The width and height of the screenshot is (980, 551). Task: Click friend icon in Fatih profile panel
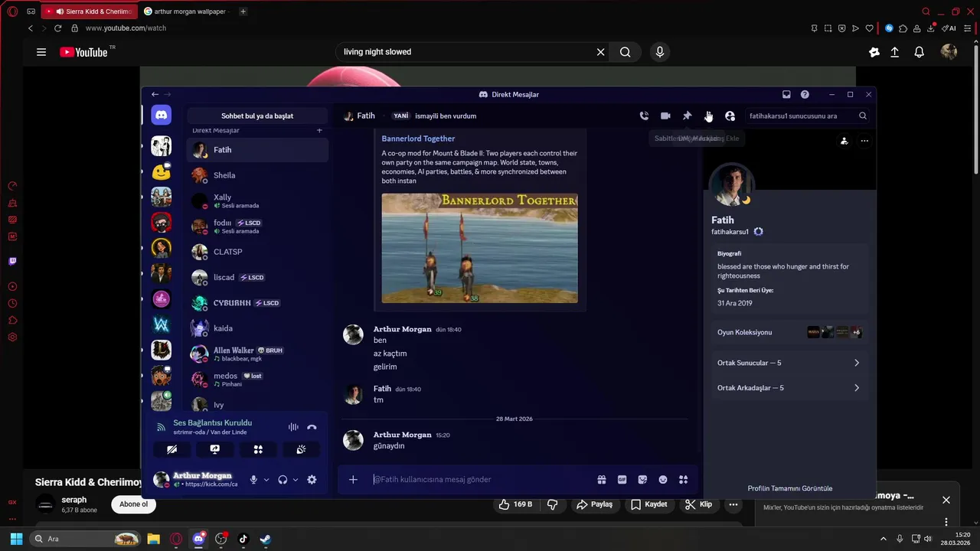[844, 141]
